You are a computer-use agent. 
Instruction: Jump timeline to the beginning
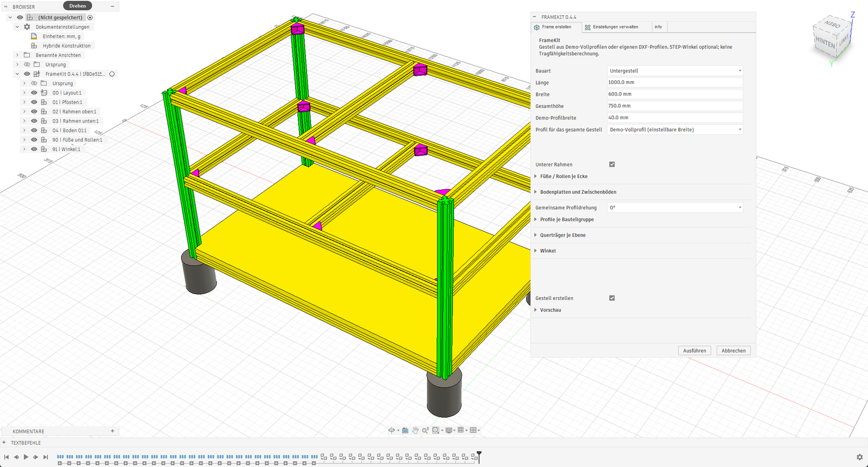(x=7, y=457)
